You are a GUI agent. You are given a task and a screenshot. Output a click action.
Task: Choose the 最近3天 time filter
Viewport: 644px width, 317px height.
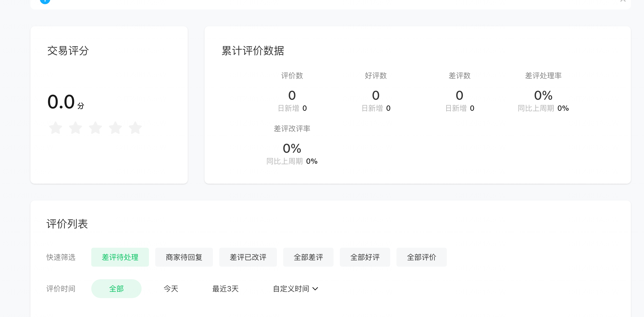pos(226,289)
